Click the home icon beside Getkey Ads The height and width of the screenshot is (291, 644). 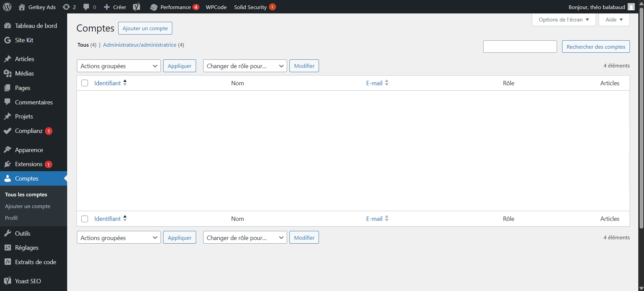pos(22,7)
